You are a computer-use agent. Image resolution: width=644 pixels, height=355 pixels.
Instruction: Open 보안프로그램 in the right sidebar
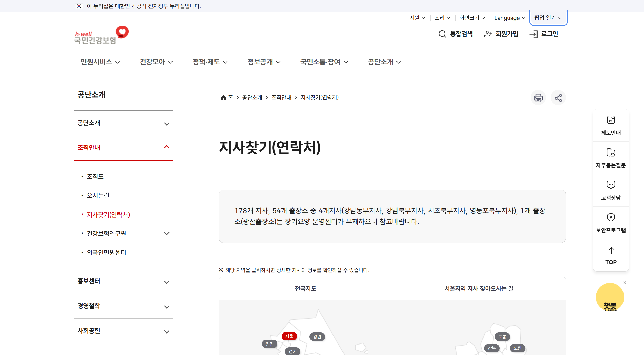click(611, 222)
